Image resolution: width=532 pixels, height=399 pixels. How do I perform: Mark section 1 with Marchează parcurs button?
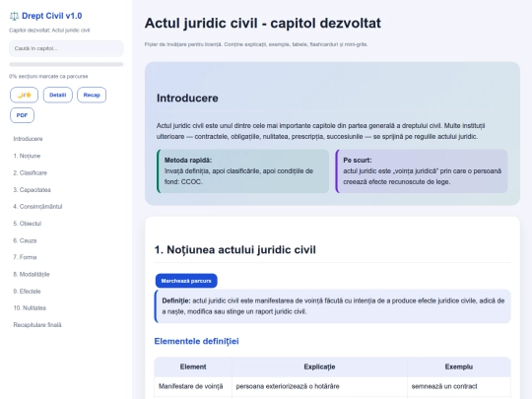[186, 281]
